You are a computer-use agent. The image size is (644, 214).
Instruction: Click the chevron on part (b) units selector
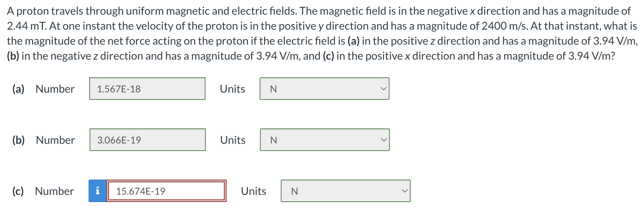tap(383, 140)
